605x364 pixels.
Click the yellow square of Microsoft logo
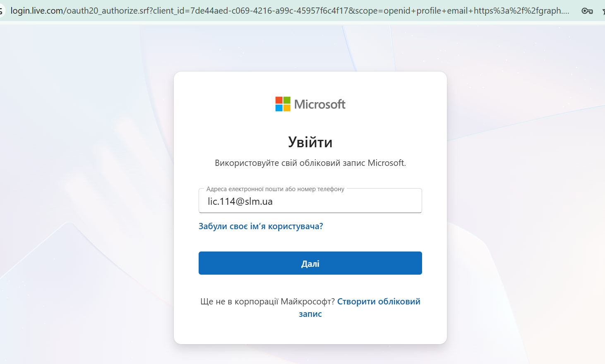tap(287, 108)
